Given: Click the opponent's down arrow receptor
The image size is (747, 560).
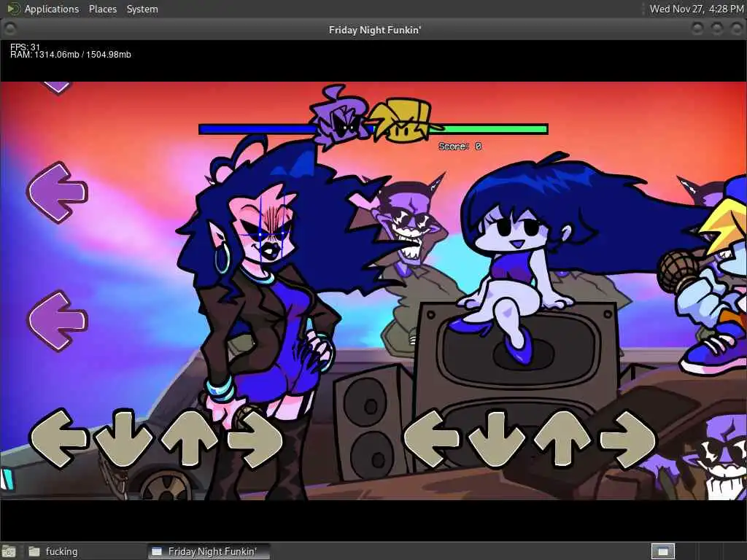Looking at the screenshot, I should pyautogui.click(x=124, y=438).
